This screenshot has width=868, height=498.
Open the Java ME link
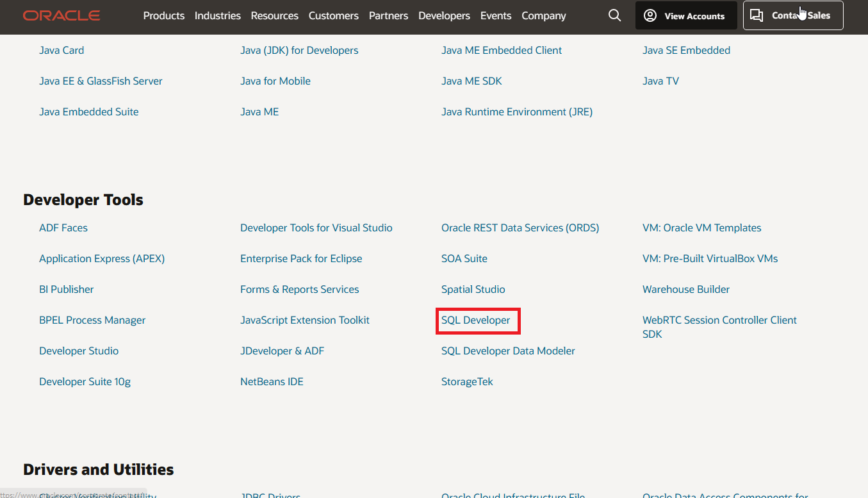[x=259, y=112]
